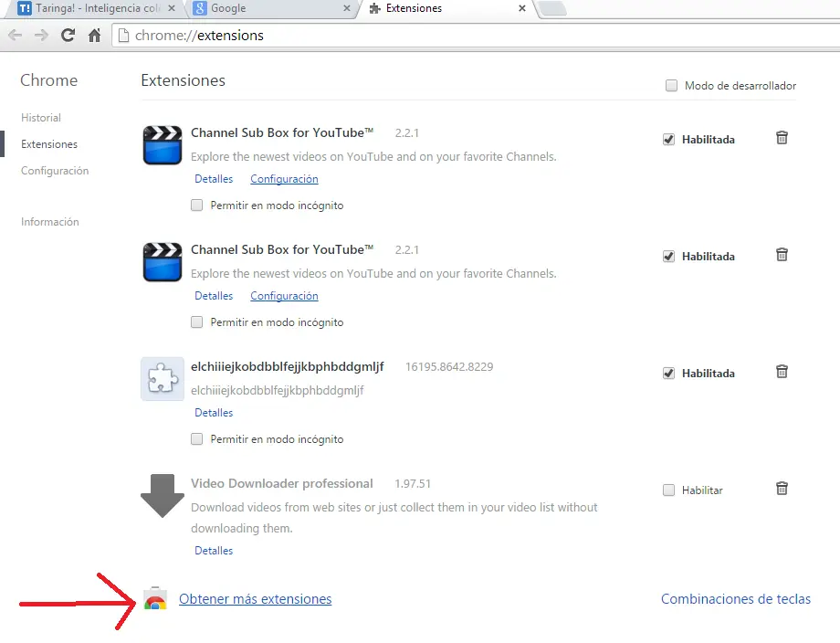Click the chrome://extensions address bar
840x643 pixels.
(x=477, y=36)
